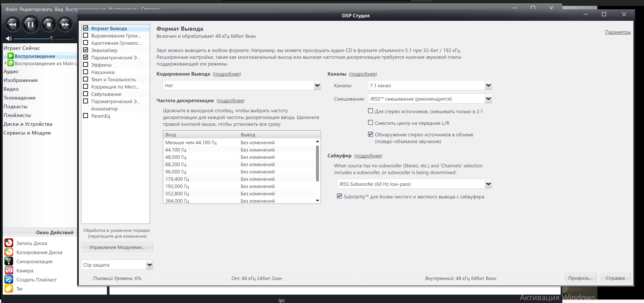
Task: Click the Управление Модулями button
Action: 117,247
